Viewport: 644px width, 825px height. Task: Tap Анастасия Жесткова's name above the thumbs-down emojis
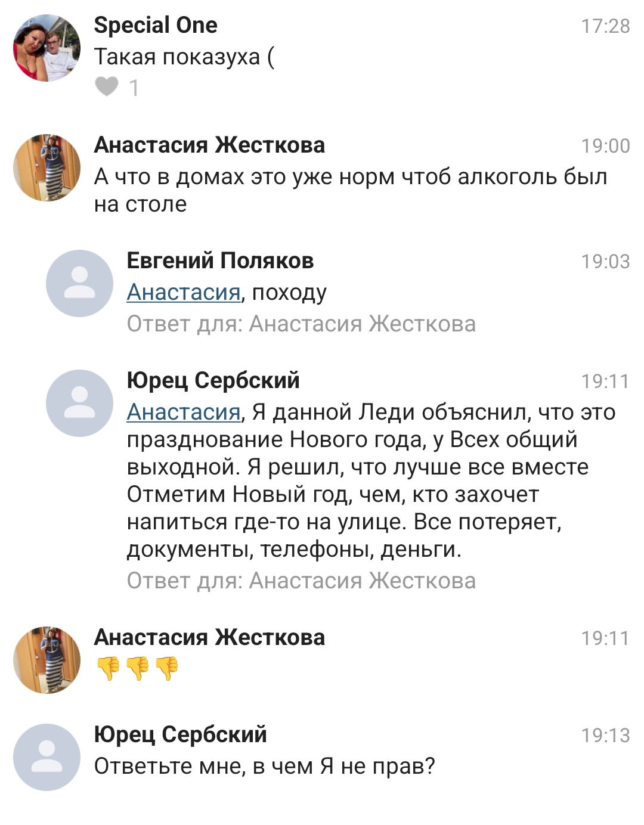click(209, 637)
